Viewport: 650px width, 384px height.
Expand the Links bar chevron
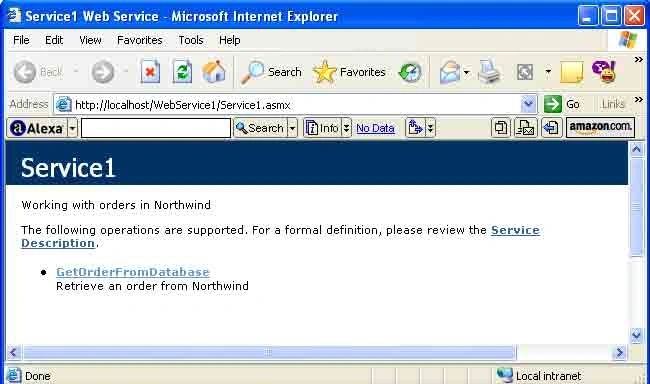pyautogui.click(x=638, y=99)
